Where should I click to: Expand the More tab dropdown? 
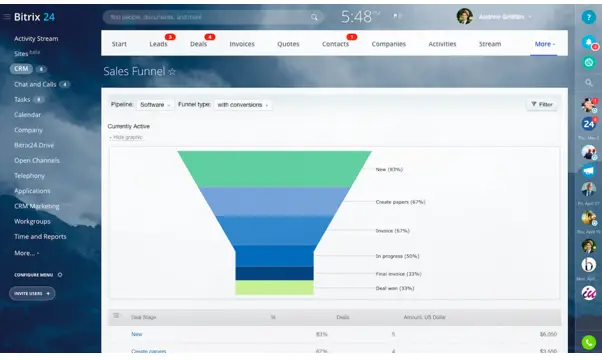pyautogui.click(x=544, y=44)
